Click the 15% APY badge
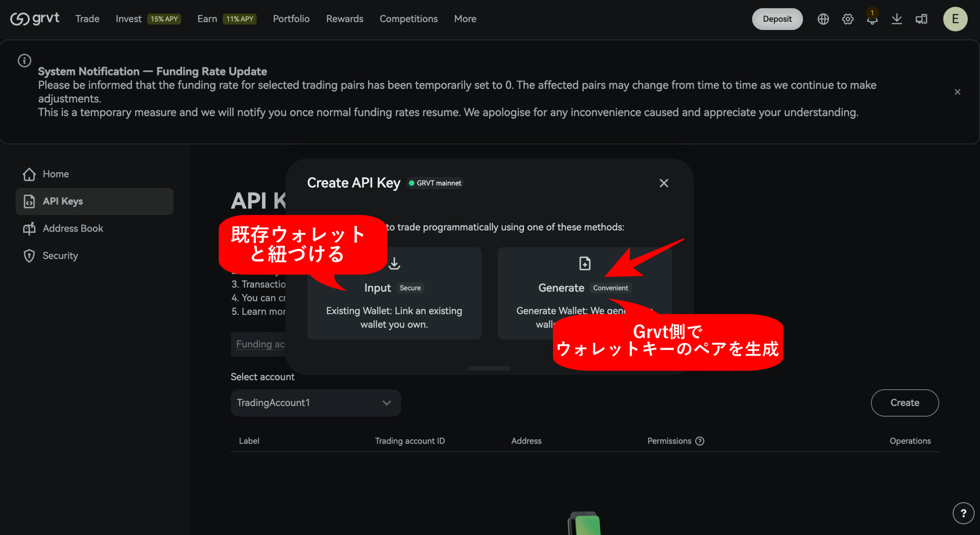 coord(164,19)
